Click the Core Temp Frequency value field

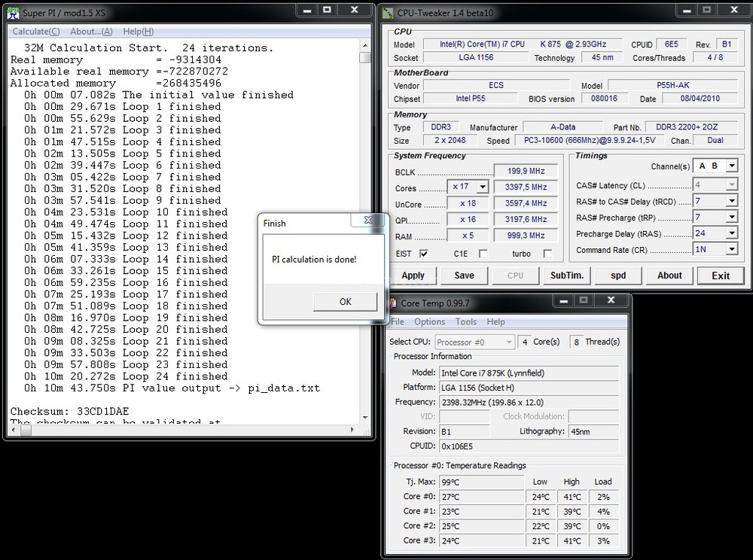tap(529, 402)
